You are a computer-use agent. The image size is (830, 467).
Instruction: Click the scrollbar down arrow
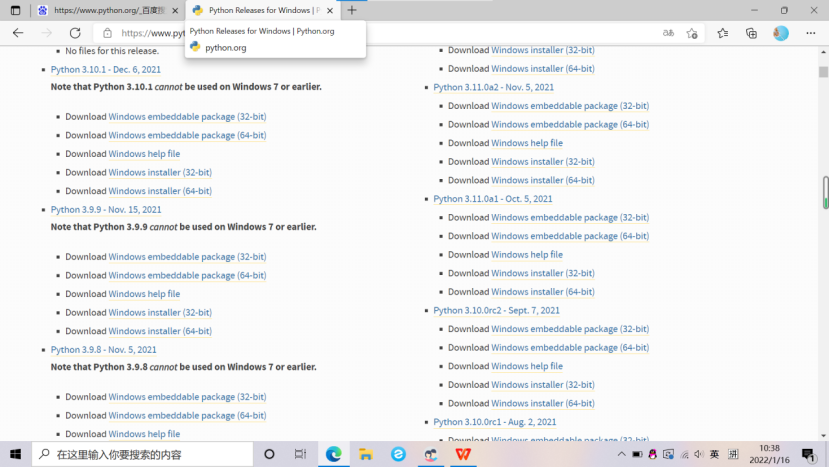pyautogui.click(x=823, y=436)
